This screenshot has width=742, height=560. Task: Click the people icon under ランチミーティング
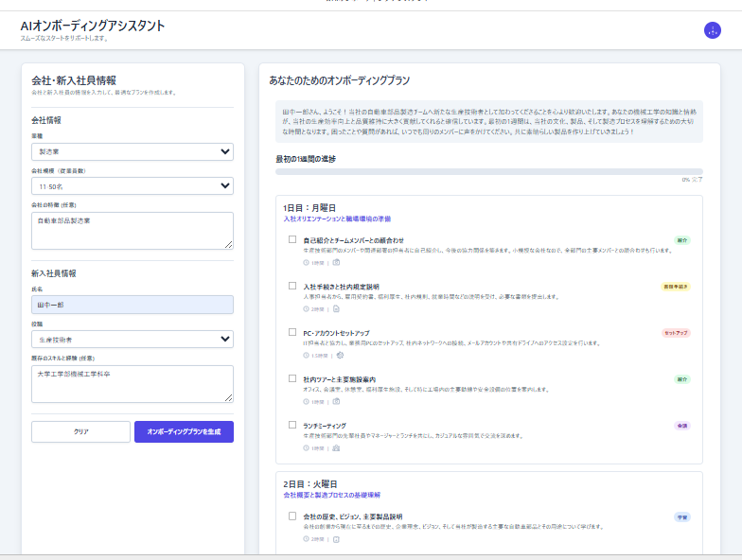[x=336, y=448]
